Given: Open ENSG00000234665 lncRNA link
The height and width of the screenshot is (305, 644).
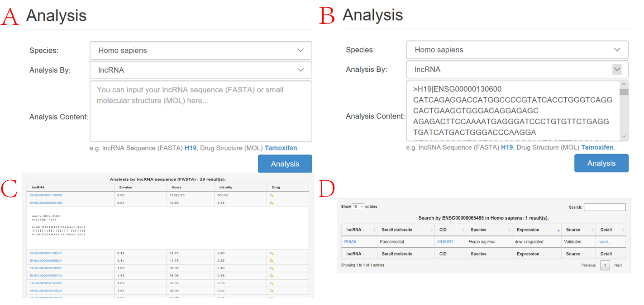Looking at the screenshot, I should coord(46,283).
